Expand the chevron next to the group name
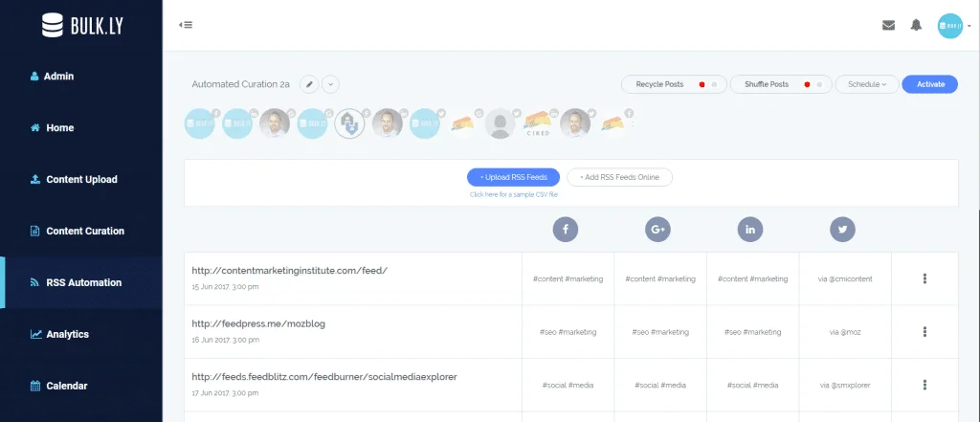This screenshot has width=980, height=422. tap(330, 84)
